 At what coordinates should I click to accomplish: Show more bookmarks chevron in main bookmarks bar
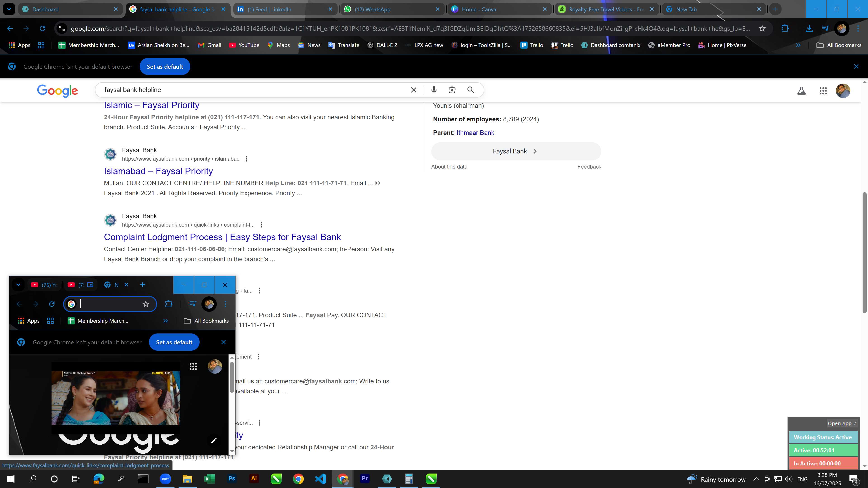798,45
